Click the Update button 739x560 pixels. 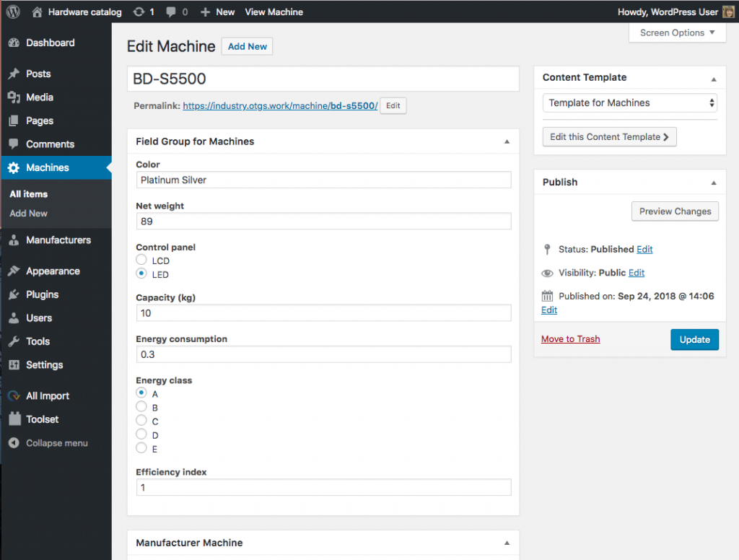pyautogui.click(x=694, y=339)
